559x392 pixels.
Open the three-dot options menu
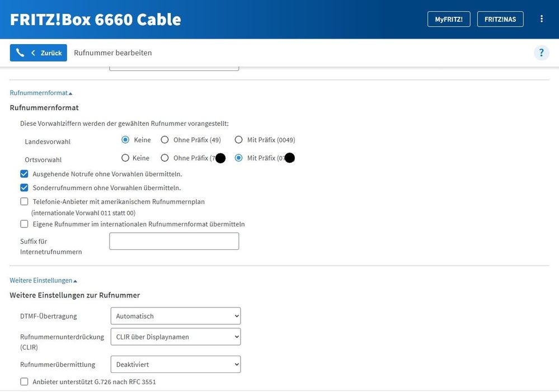tap(541, 19)
